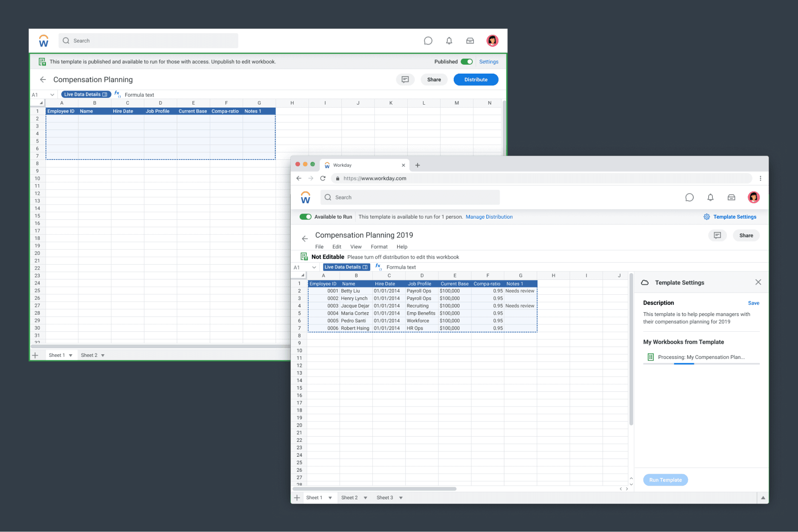Viewport: 798px width, 532px height.
Task: Open chat bubble icon in back window
Action: coord(428,41)
